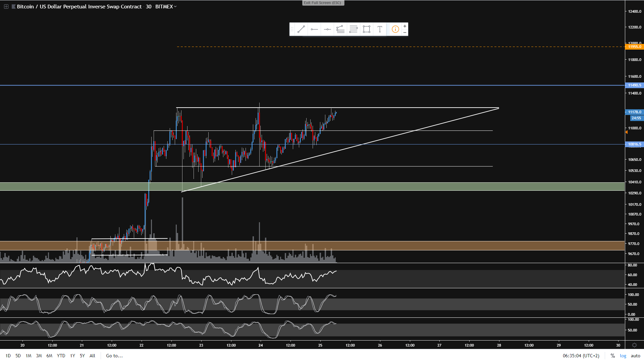Click the orange info icon in toolbar

click(395, 29)
